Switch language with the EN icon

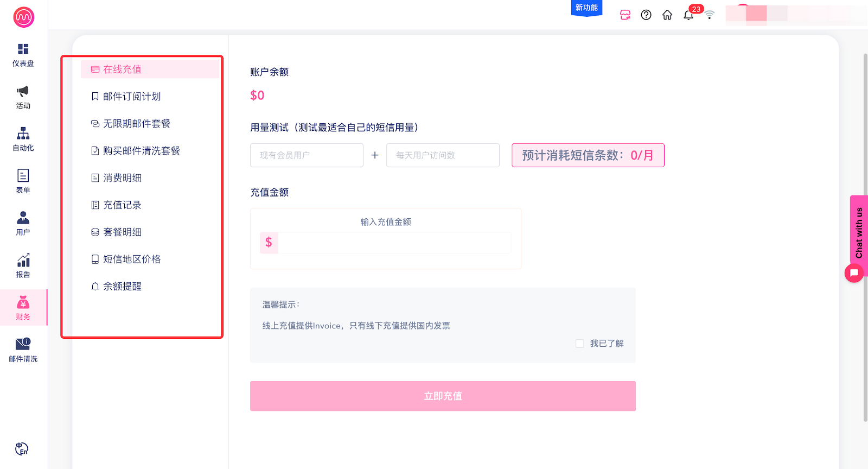pyautogui.click(x=22, y=449)
